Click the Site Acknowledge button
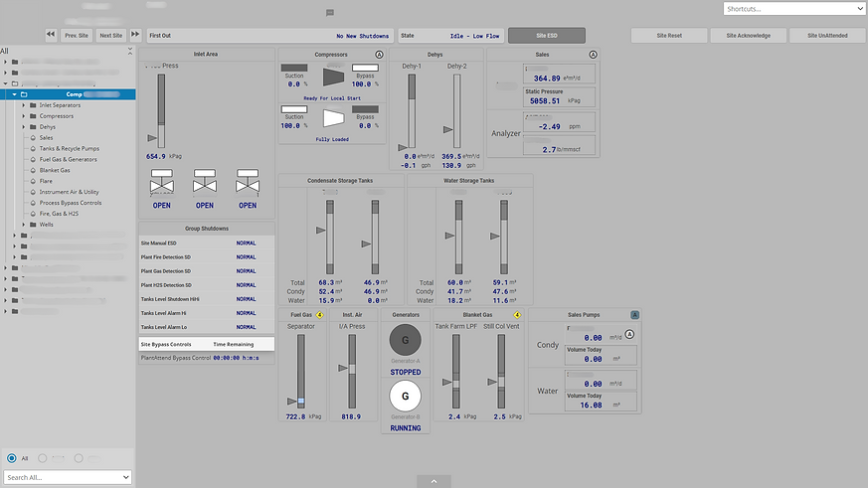 point(749,36)
